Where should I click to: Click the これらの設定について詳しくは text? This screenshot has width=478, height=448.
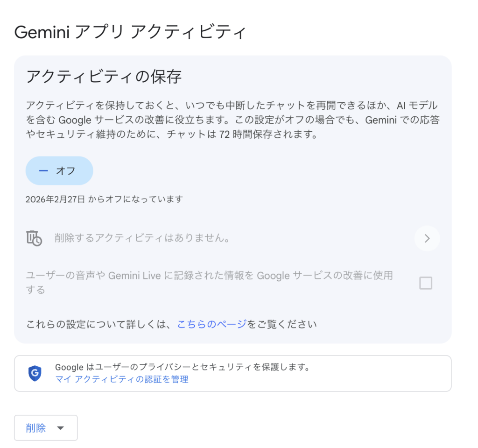(x=100, y=324)
